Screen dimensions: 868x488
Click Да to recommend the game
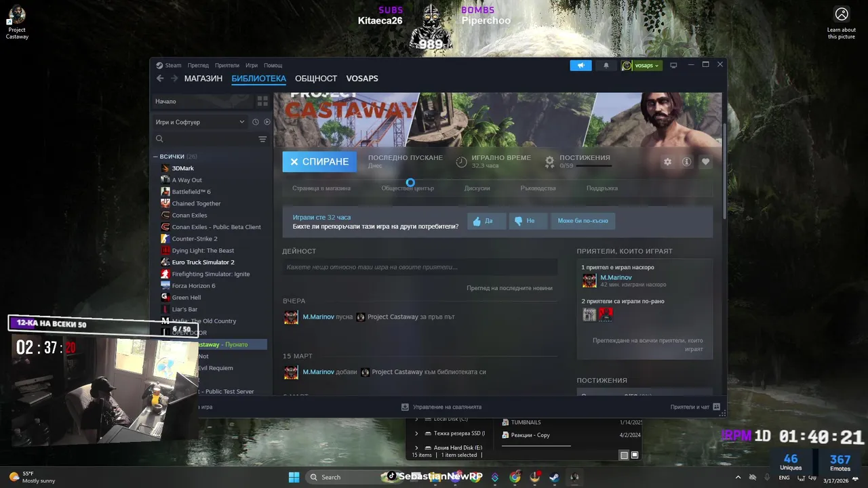(x=486, y=221)
